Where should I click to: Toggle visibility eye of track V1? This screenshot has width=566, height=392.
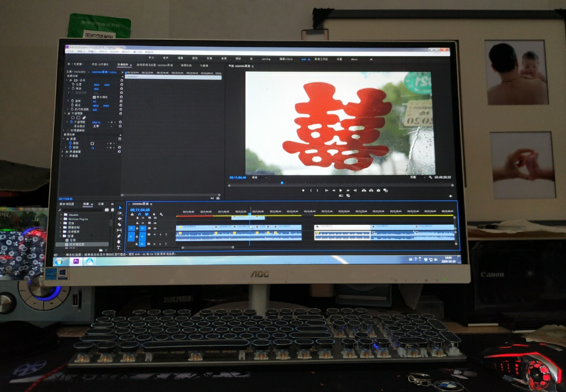(x=155, y=228)
